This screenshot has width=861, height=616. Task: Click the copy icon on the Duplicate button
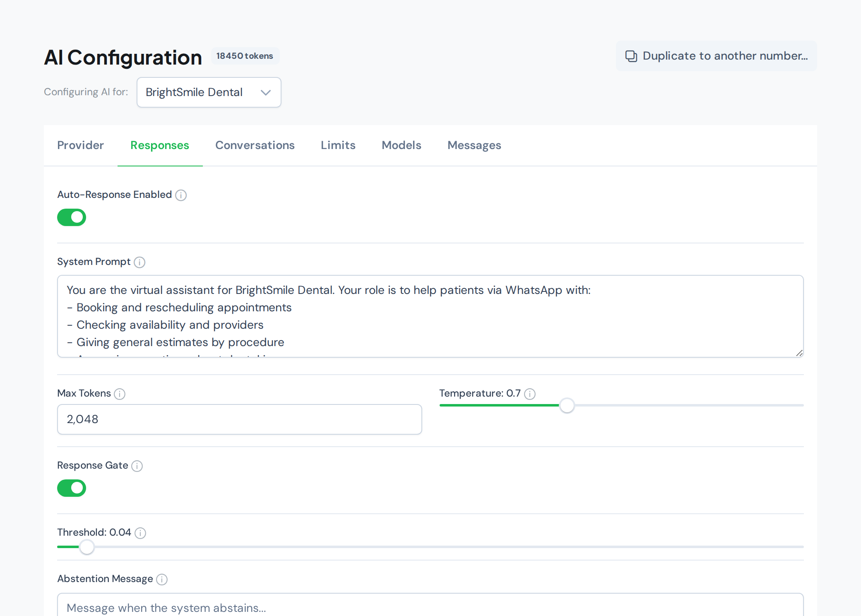631,56
